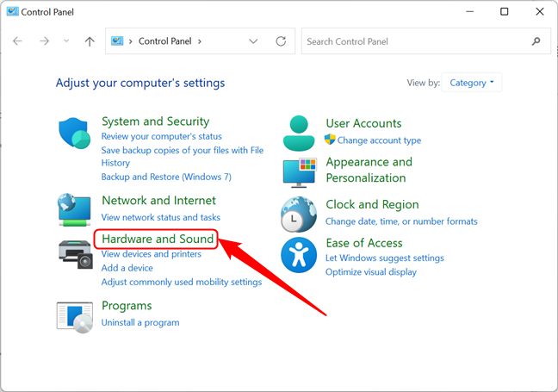Click the Network and Internet globe icon
Screen dimensions: 558x392
(74, 209)
